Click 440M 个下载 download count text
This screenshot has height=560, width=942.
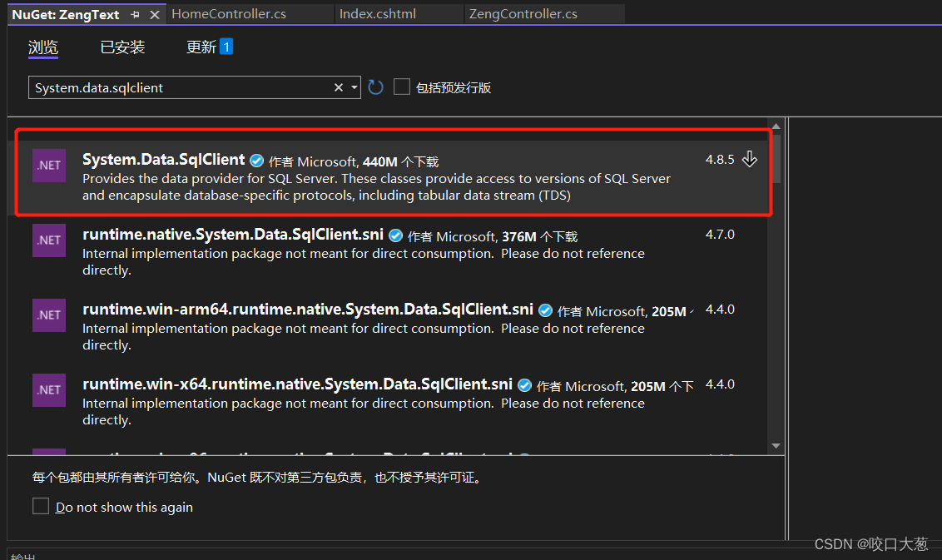(x=401, y=161)
